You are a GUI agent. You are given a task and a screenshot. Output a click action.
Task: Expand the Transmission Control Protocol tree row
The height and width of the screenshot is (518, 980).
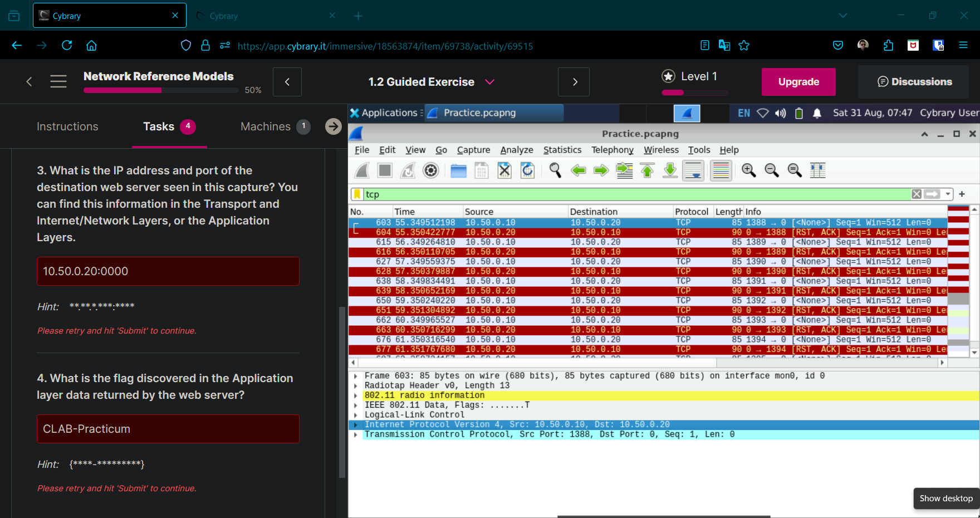tap(356, 434)
